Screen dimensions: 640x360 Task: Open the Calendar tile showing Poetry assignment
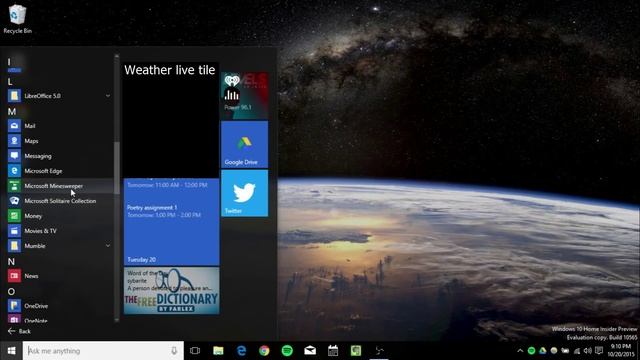click(171, 222)
